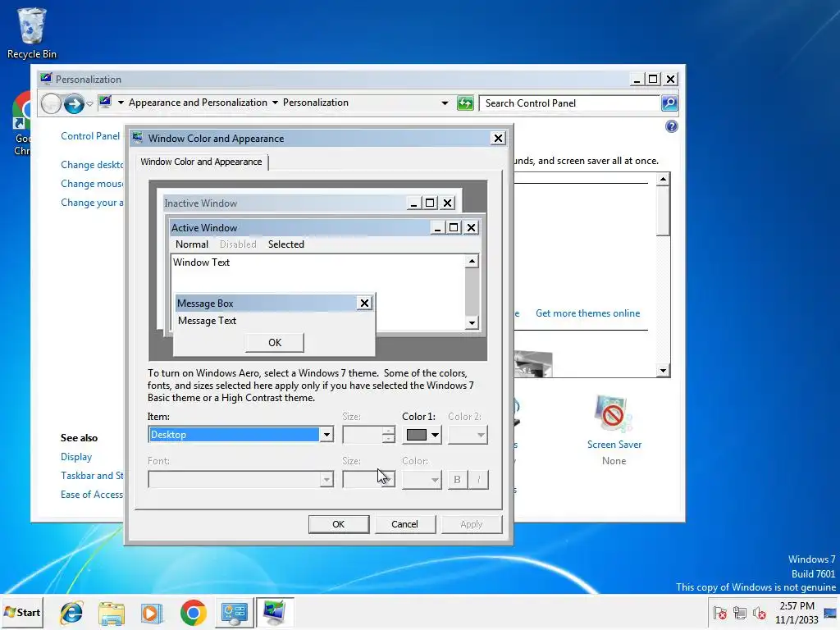
Task: Click the Screen Saver icon
Action: 614,413
